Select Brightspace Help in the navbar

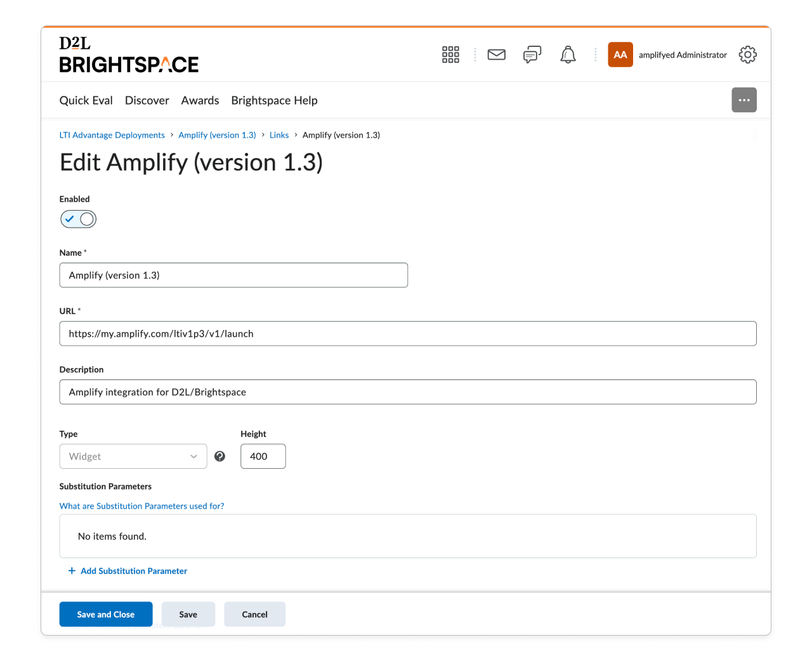pyautogui.click(x=274, y=100)
